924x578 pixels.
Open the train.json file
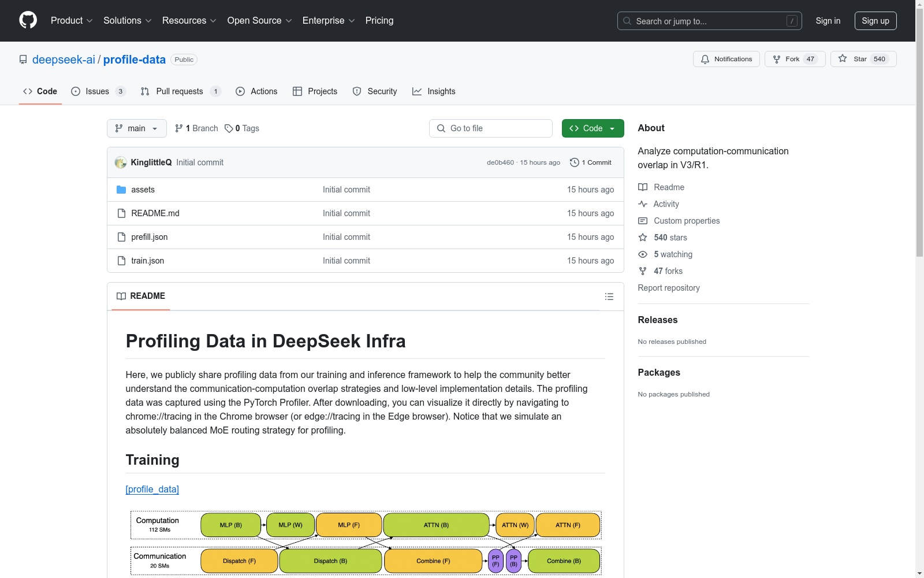tap(148, 261)
